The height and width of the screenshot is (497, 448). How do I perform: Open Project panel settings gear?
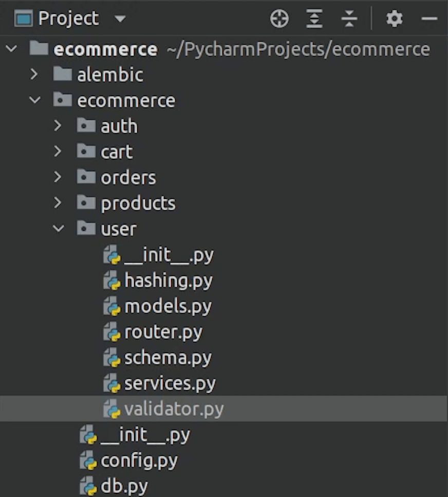pos(394,20)
